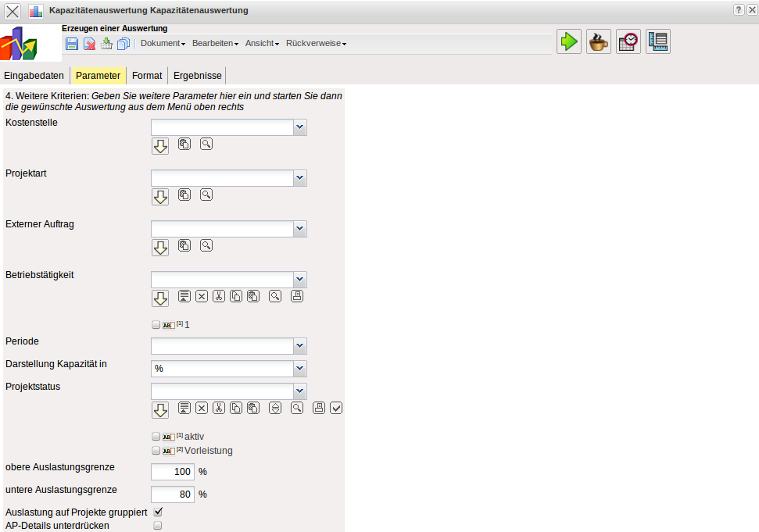Click the untere Auslastungsgrenze field showing 80
Image resolution: width=759 pixels, height=532 pixels.
click(x=173, y=495)
